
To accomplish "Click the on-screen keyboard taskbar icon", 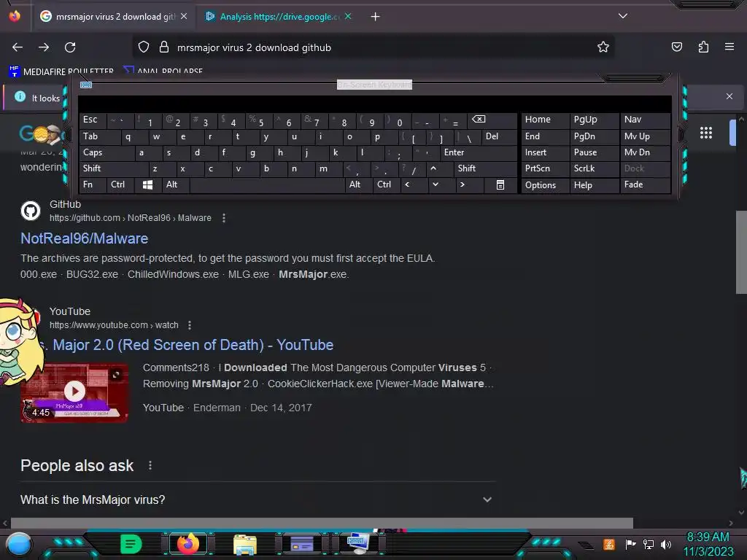I will [x=357, y=543].
